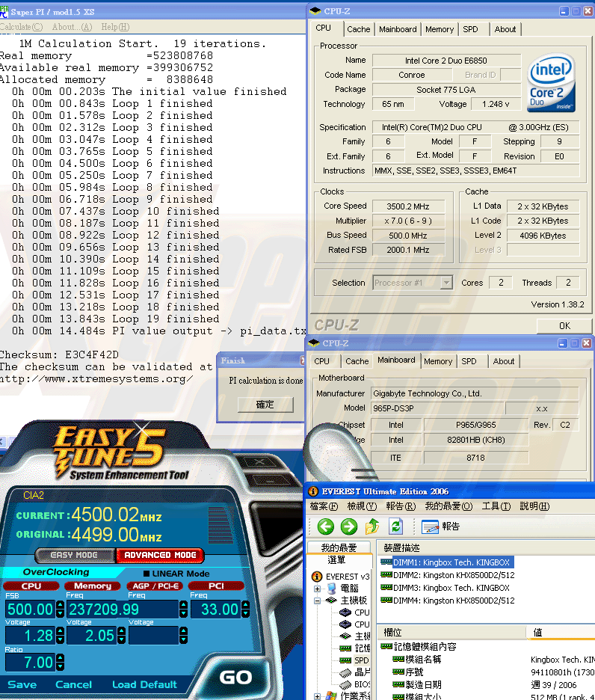
Task: Click the Intel Core 2 Duo logo
Action: click(x=551, y=82)
